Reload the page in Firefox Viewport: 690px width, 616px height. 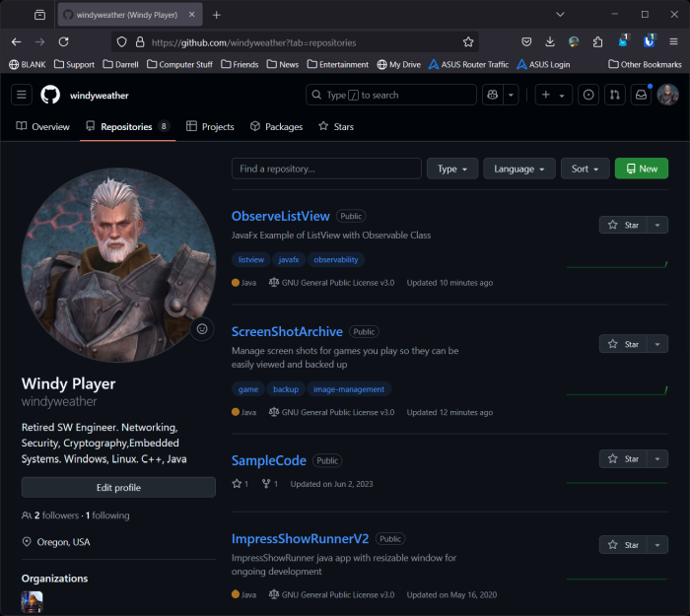[64, 42]
